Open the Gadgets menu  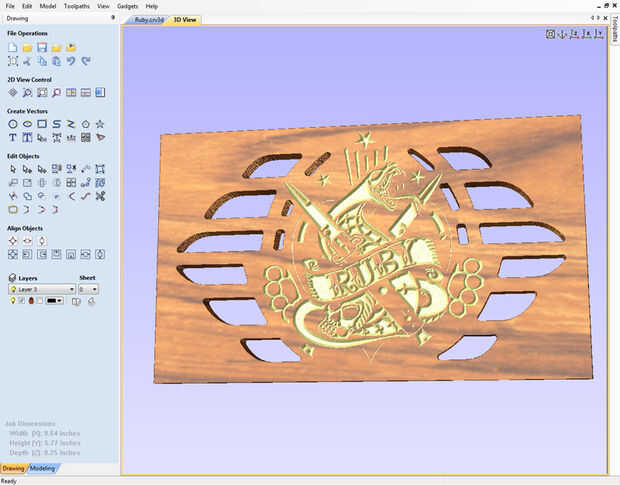128,6
